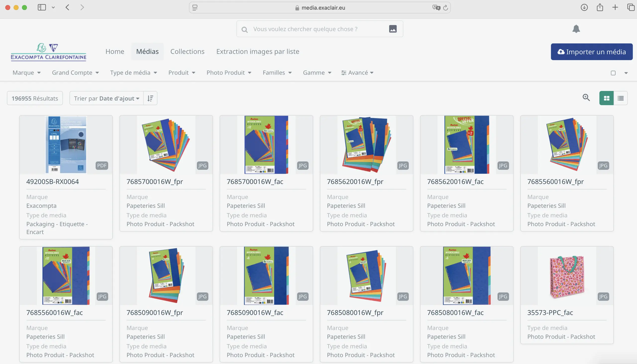Open the 35573-PPC_fac bag thumbnail
This screenshot has width=637, height=364.
(567, 276)
